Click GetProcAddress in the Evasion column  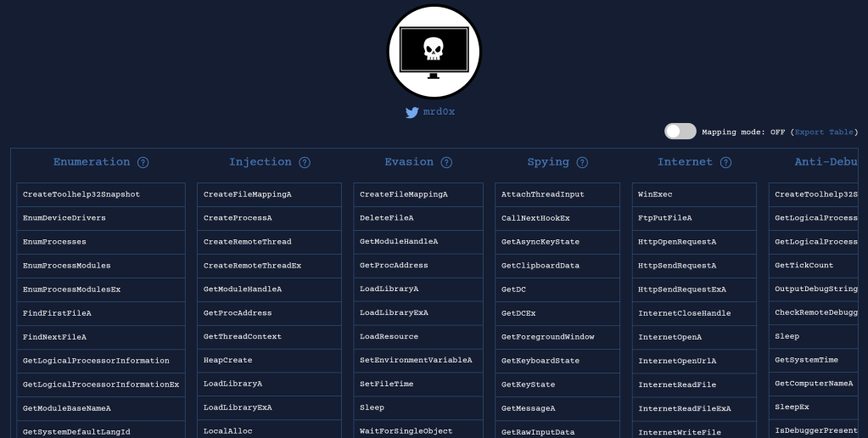394,266
